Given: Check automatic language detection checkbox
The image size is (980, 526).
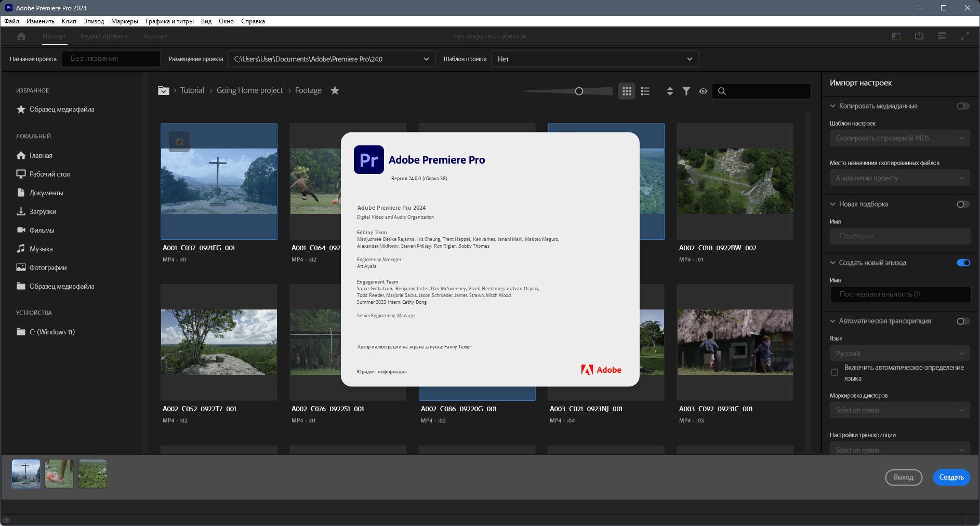Looking at the screenshot, I should coord(835,372).
